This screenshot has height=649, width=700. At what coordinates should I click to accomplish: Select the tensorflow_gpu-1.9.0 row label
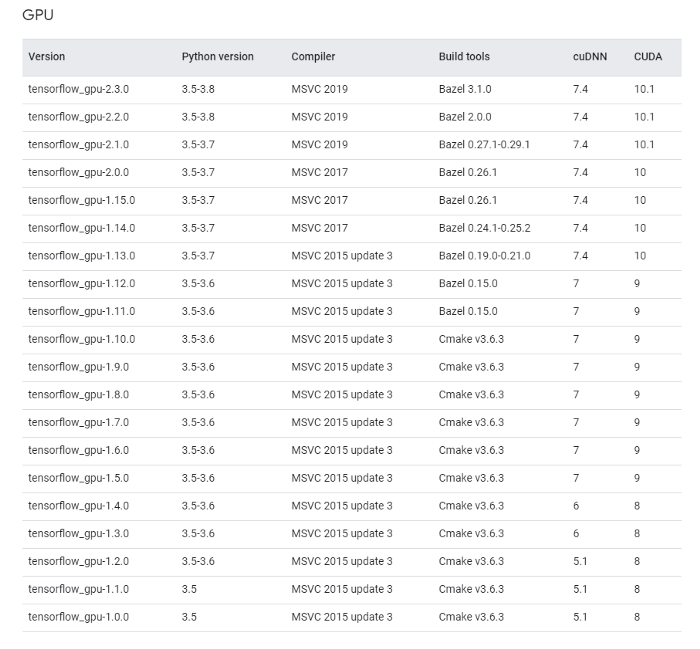[x=78, y=367]
